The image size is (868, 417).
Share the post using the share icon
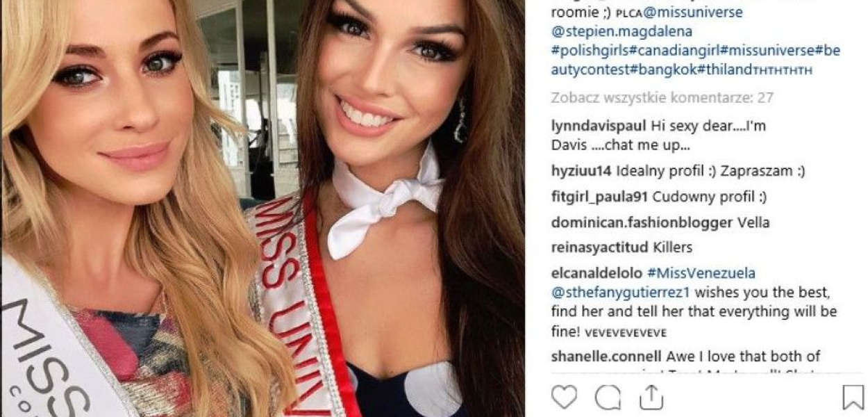tap(651, 397)
